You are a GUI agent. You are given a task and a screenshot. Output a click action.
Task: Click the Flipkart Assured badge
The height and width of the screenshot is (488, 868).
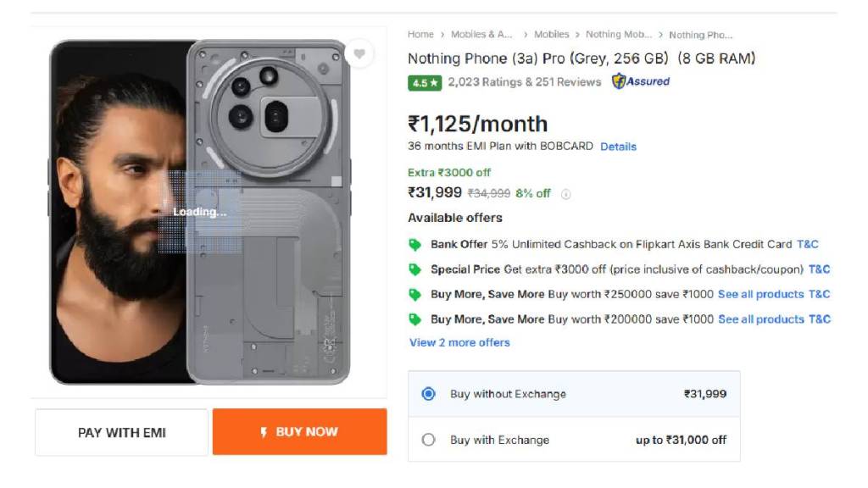tap(641, 81)
